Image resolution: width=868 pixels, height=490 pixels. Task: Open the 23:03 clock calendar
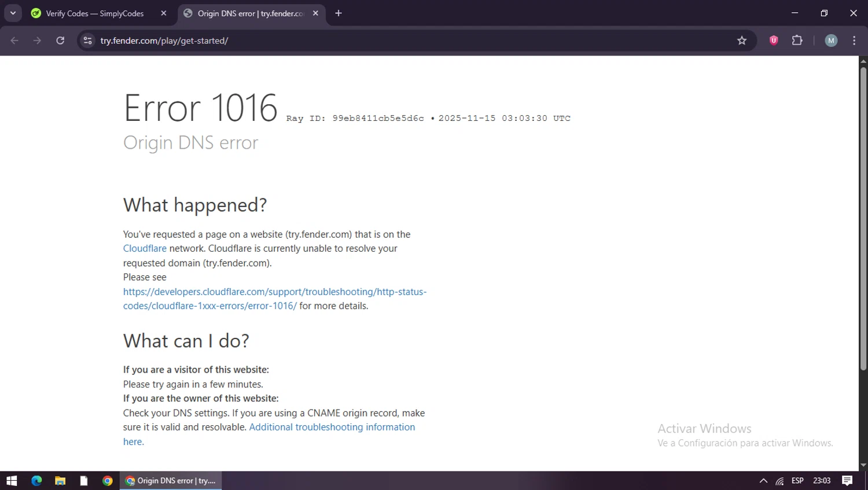(x=822, y=481)
